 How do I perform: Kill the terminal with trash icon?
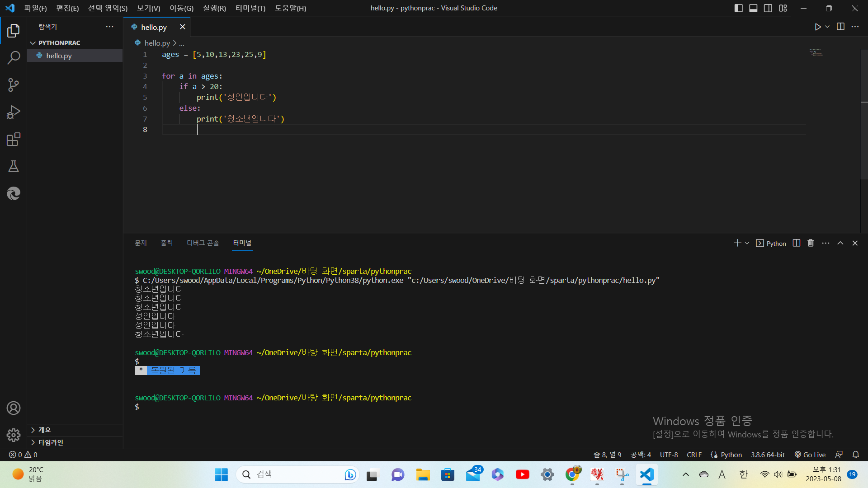pos(811,243)
